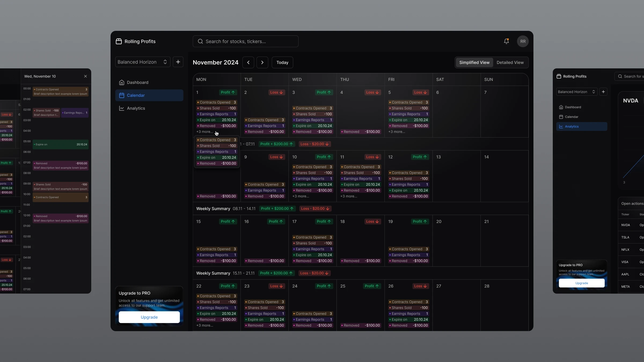The height and width of the screenshot is (362, 644).
Task: Click the Upgrade button in sidebar
Action: click(x=149, y=317)
